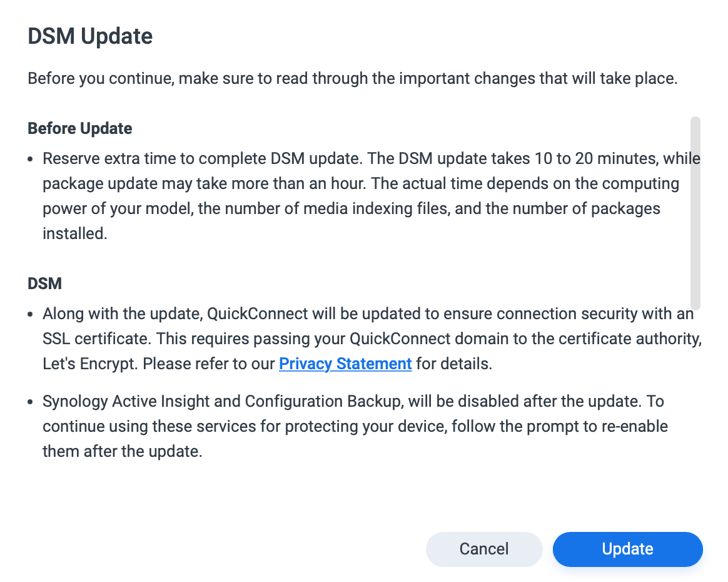The height and width of the screenshot is (582, 728).
Task: Click the bullet before "Synology Active Insight"
Action: [x=30, y=402]
